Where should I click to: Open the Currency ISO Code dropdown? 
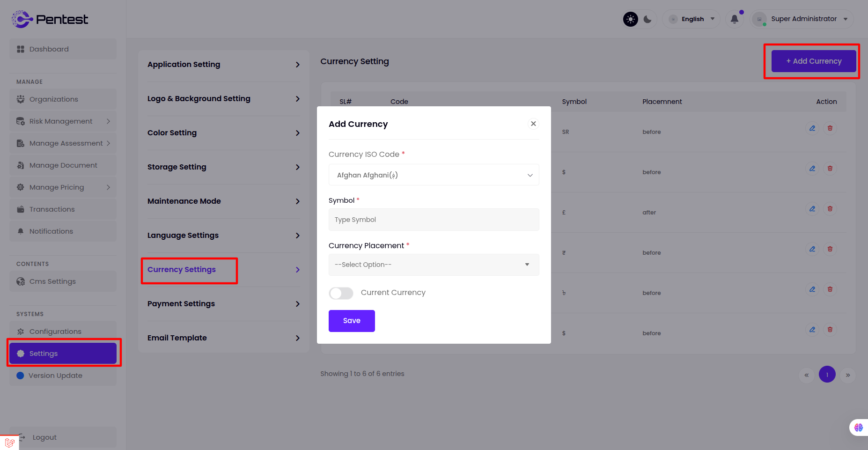[434, 175]
